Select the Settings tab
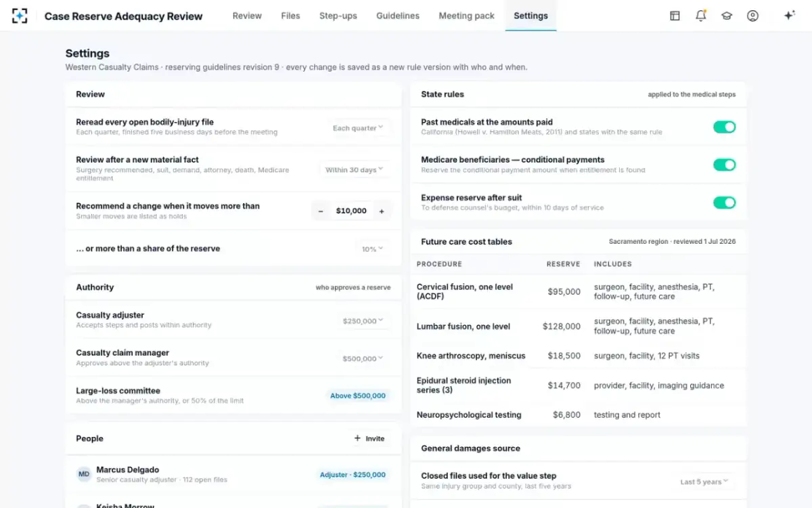This screenshot has height=508, width=812. [531, 16]
